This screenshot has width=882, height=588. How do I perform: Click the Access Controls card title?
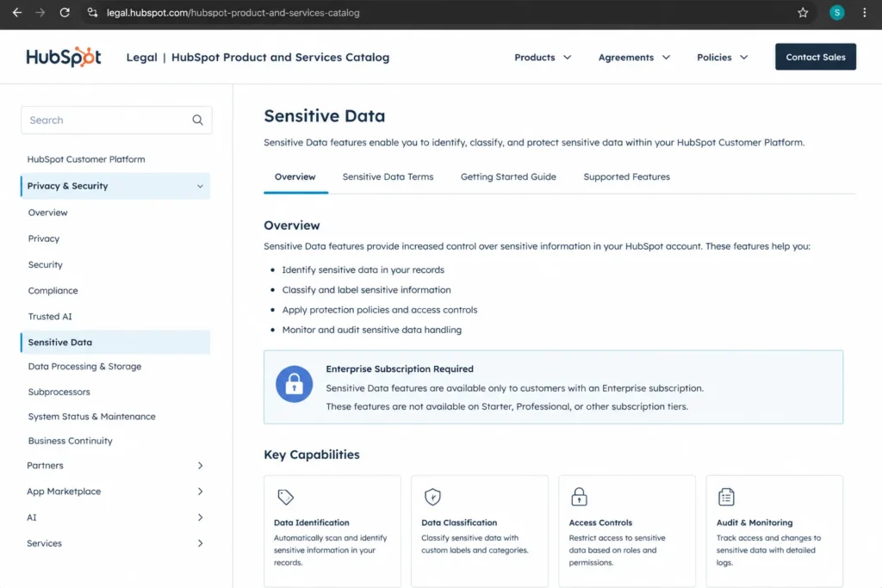coord(600,523)
